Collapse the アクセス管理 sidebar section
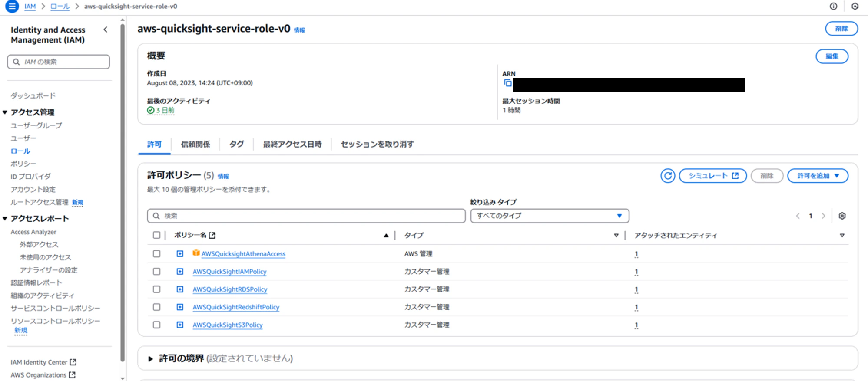Image resolution: width=868 pixels, height=381 pixels. click(x=5, y=112)
